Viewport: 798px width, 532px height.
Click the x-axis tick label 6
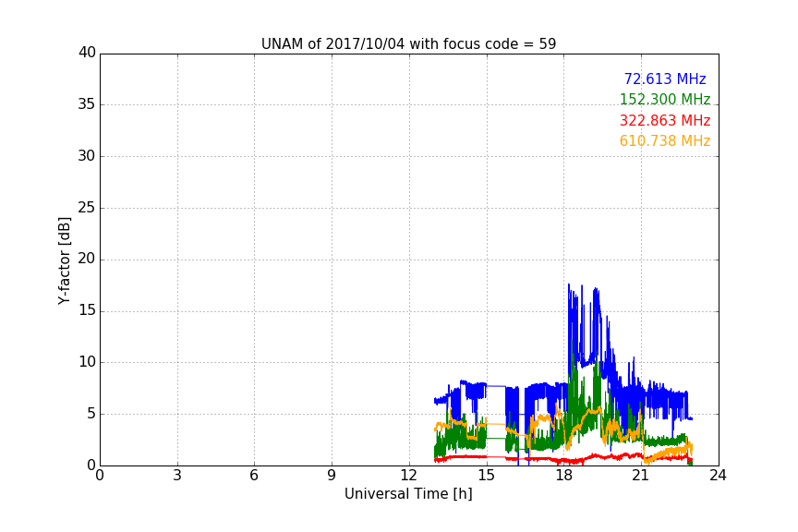coord(254,476)
